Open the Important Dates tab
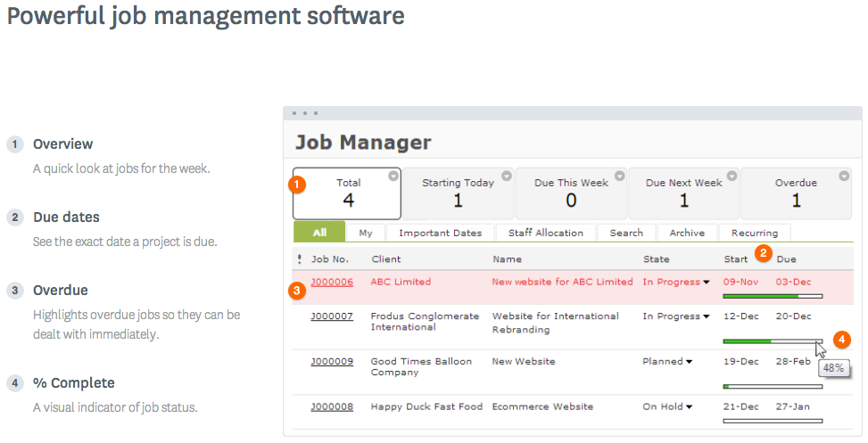 (440, 233)
